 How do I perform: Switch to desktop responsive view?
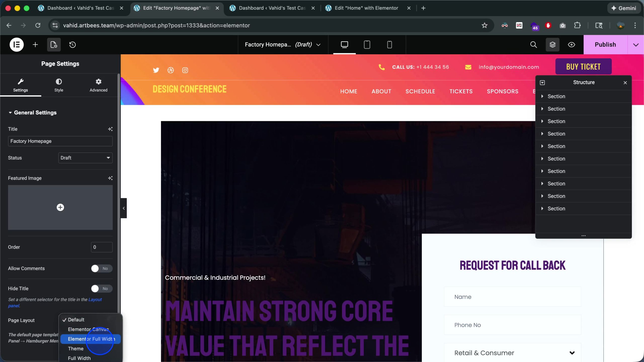(344, 45)
